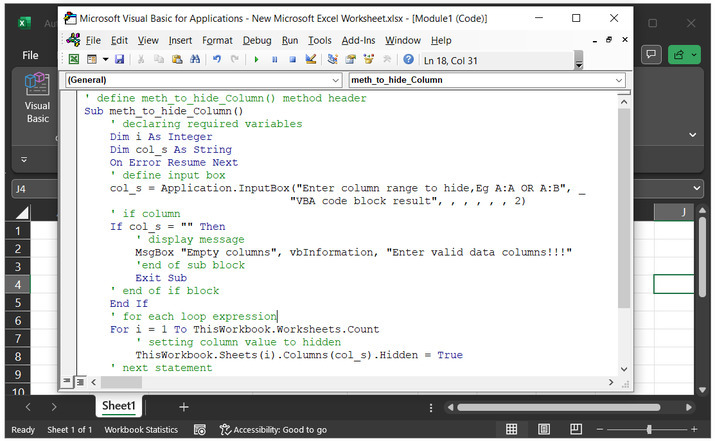
Task: Switch to Normal view icon in Excel
Action: click(512, 429)
